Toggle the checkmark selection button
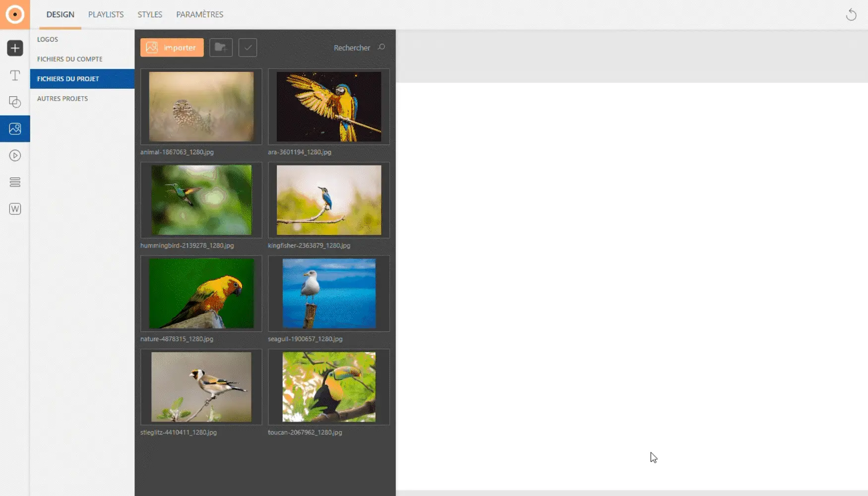868x496 pixels. coord(248,48)
